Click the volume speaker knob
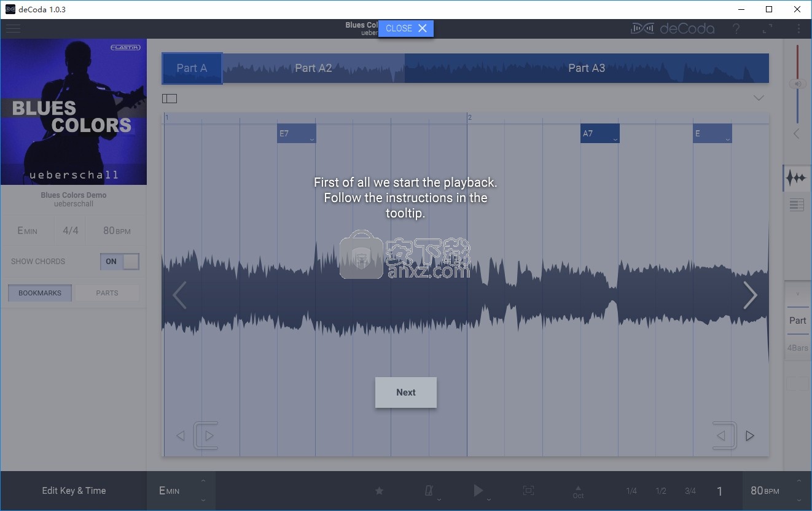Screen dimensions: 812x511 [797, 84]
